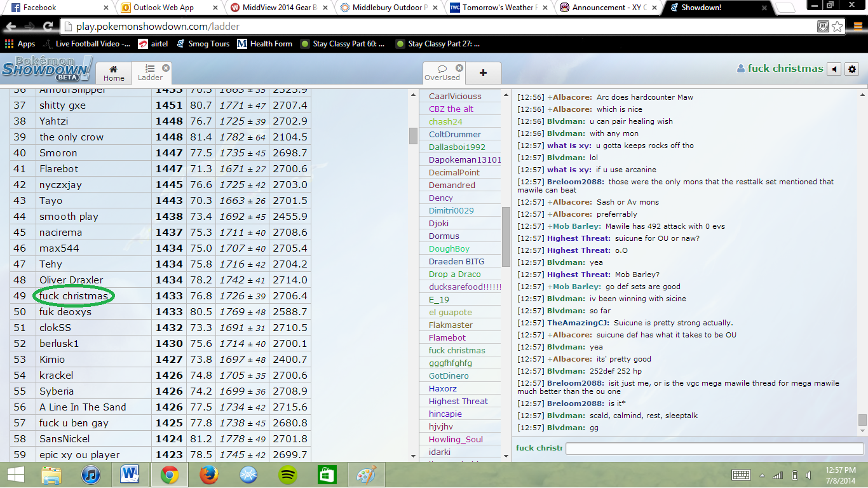Click the browser back arrow
868x488 pixels.
pos(11,27)
